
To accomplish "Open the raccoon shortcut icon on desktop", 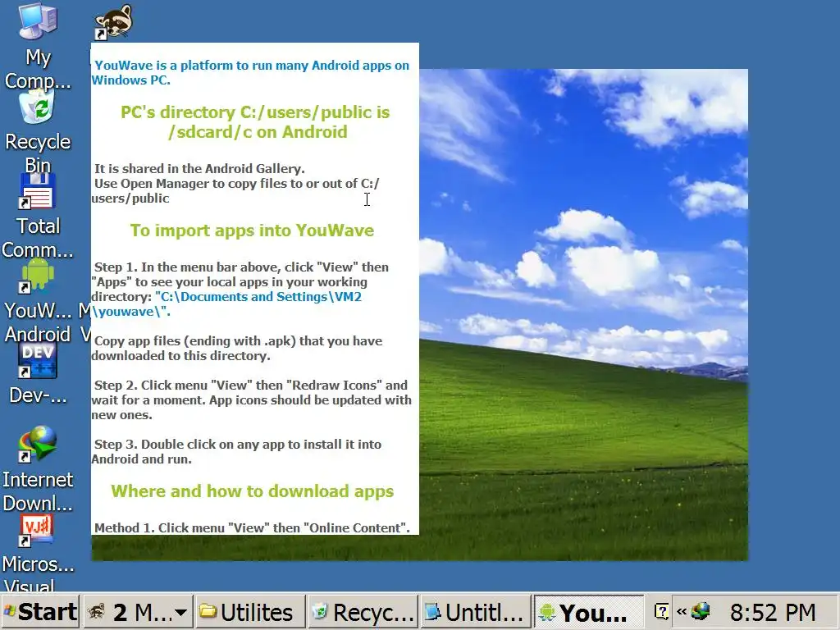I will (x=113, y=22).
